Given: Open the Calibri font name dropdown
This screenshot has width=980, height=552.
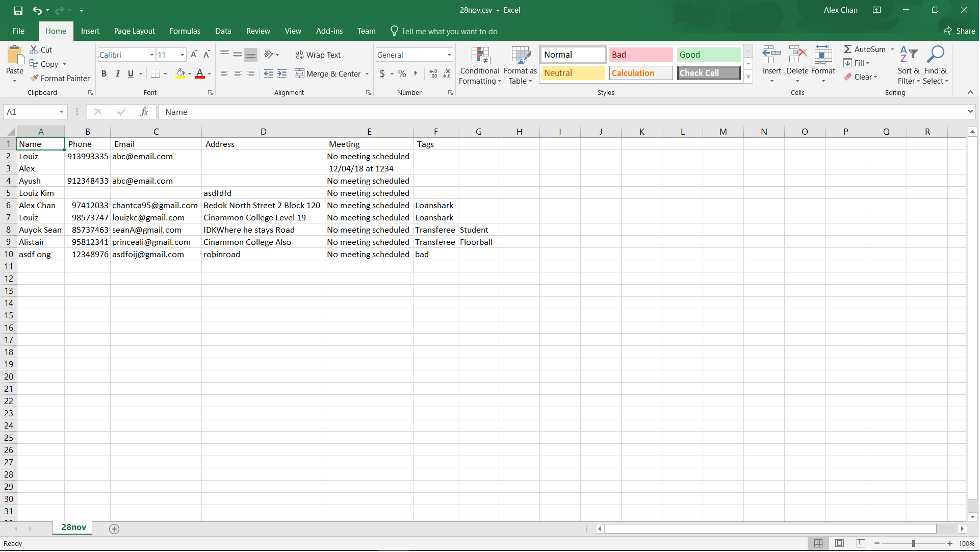Looking at the screenshot, I should [152, 55].
